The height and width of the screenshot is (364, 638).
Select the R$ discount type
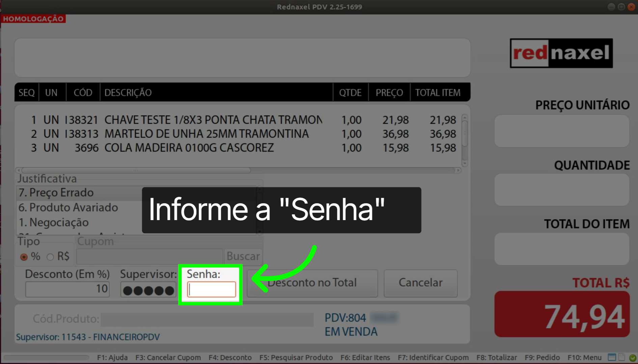pyautogui.click(x=50, y=257)
